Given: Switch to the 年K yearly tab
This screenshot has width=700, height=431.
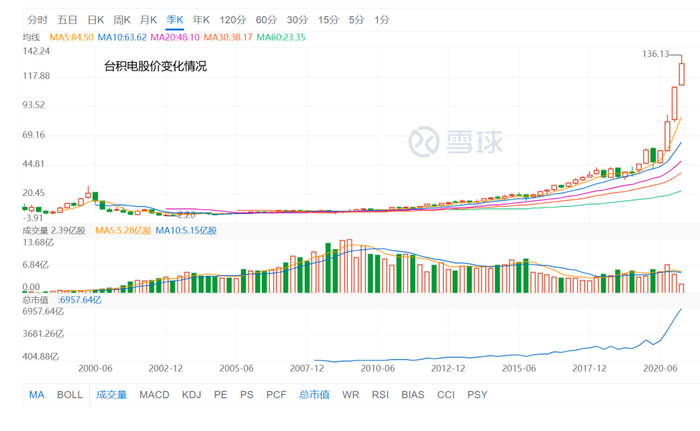Looking at the screenshot, I should (201, 20).
